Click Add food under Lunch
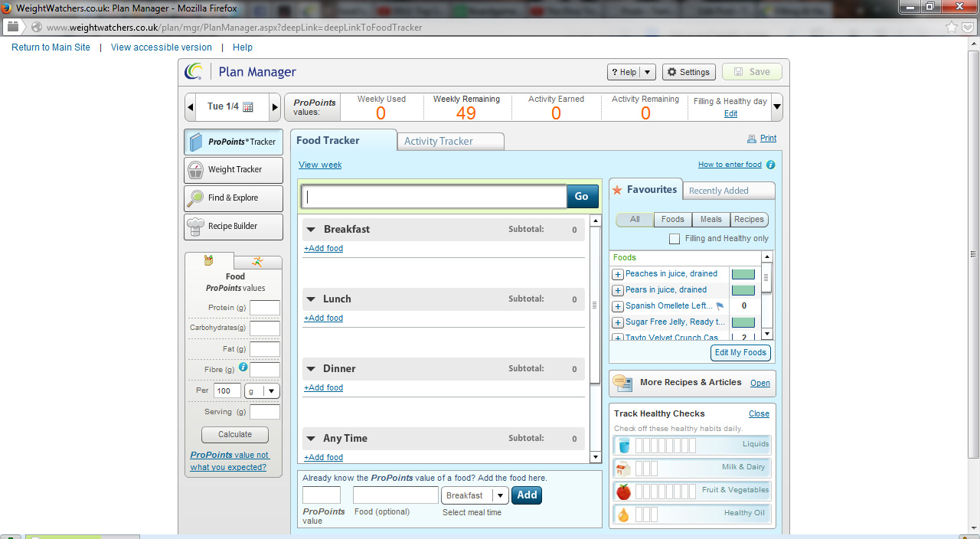This screenshot has height=539, width=980. tap(324, 318)
